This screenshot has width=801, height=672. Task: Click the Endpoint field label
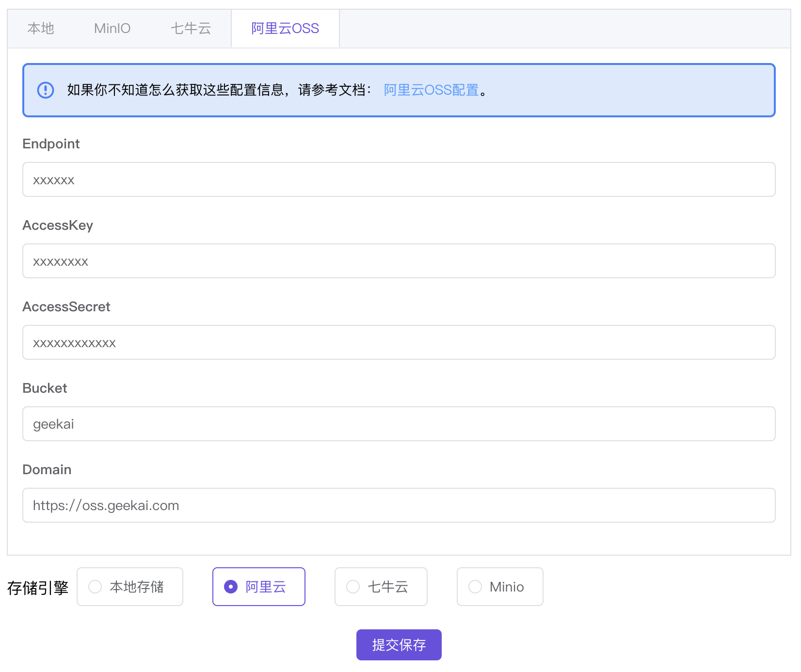coord(51,144)
